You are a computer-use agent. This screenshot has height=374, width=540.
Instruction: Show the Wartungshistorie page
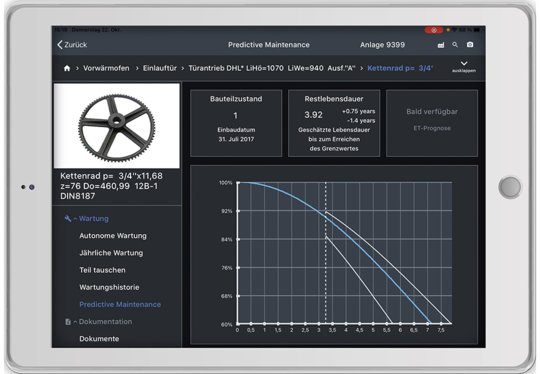tap(109, 287)
